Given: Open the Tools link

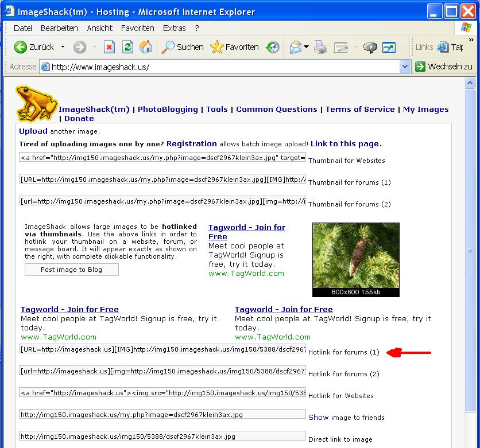Looking at the screenshot, I should pyautogui.click(x=216, y=109).
